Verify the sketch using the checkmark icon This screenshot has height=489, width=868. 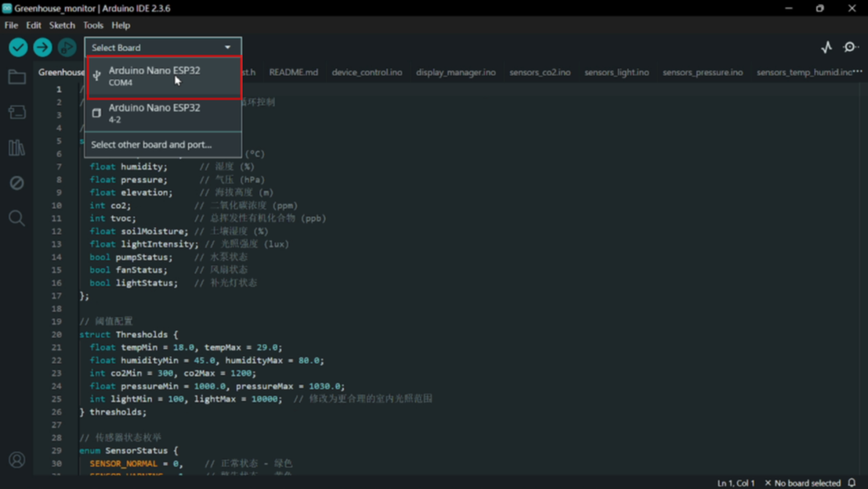pyautogui.click(x=17, y=47)
